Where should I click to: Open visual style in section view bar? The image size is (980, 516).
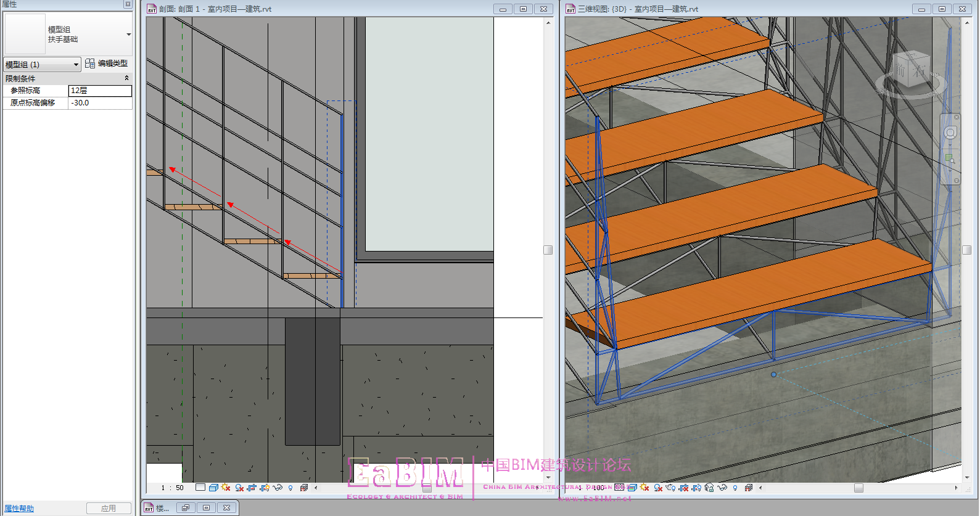(x=213, y=488)
